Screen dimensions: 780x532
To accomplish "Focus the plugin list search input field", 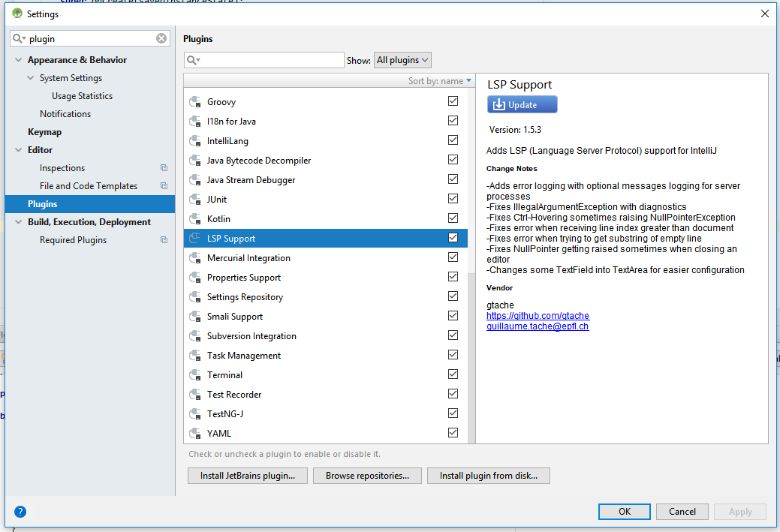I will point(264,60).
